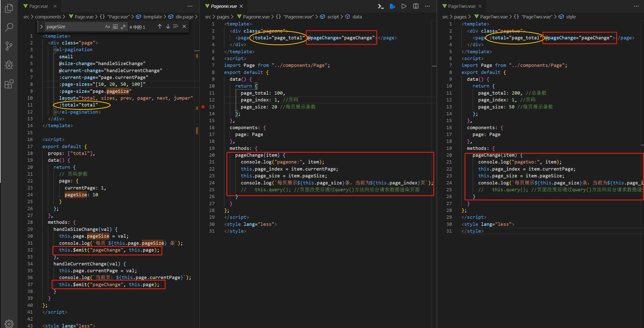The image size is (644, 328).
Task: Open the Source Control view
Action: tap(9, 46)
